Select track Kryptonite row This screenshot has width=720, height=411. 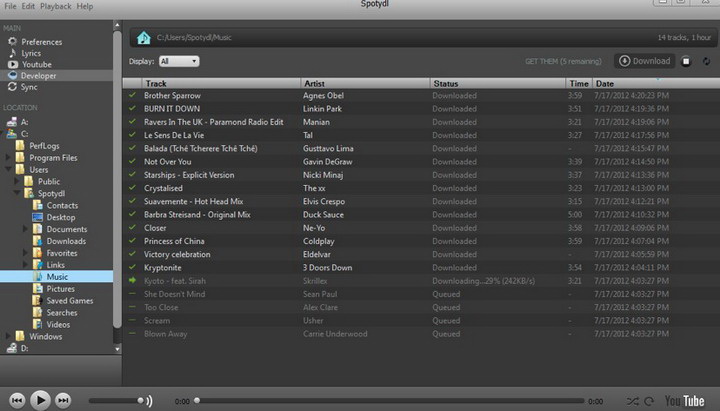click(x=420, y=267)
